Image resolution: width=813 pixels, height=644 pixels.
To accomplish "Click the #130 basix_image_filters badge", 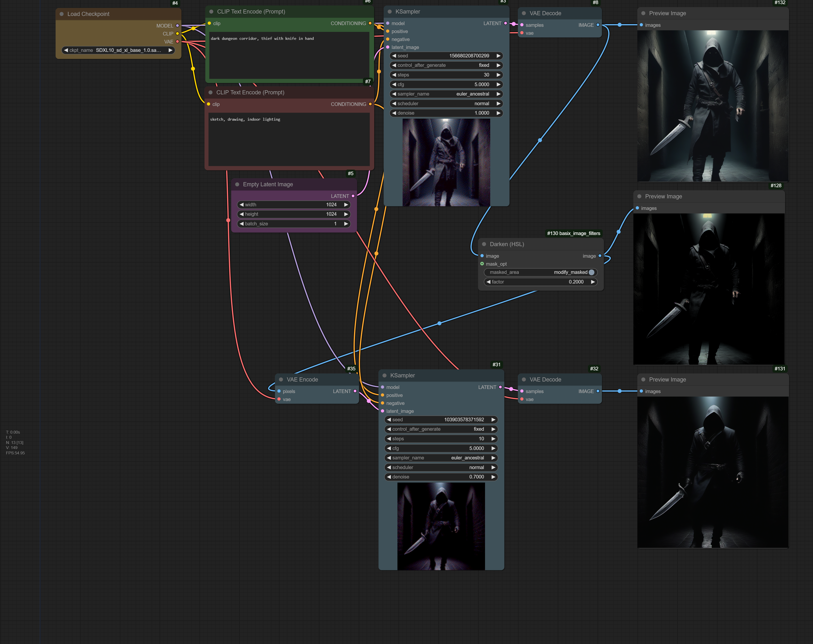I will click(x=574, y=233).
